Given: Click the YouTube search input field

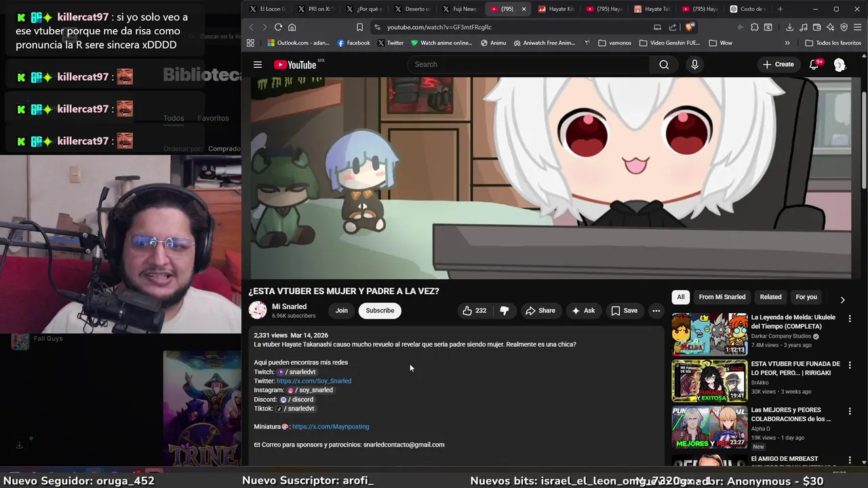Looking at the screenshot, I should pyautogui.click(x=529, y=64).
